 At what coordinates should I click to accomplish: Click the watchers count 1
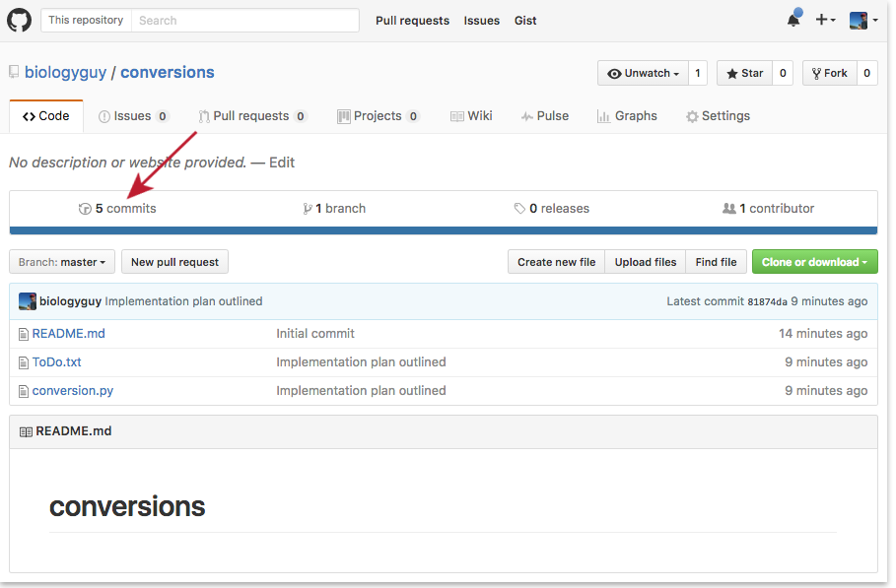(698, 73)
